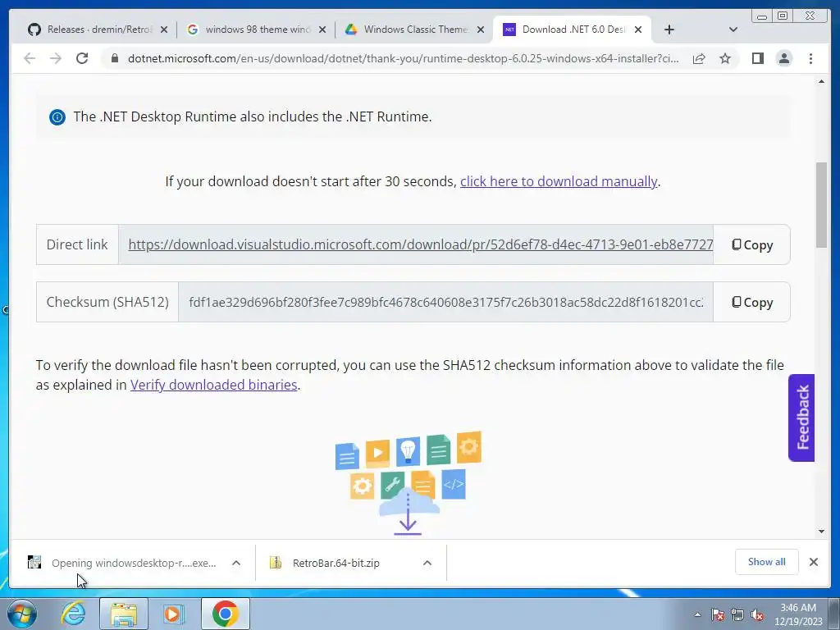
Task: Close the downloads bar
Action: click(813, 562)
